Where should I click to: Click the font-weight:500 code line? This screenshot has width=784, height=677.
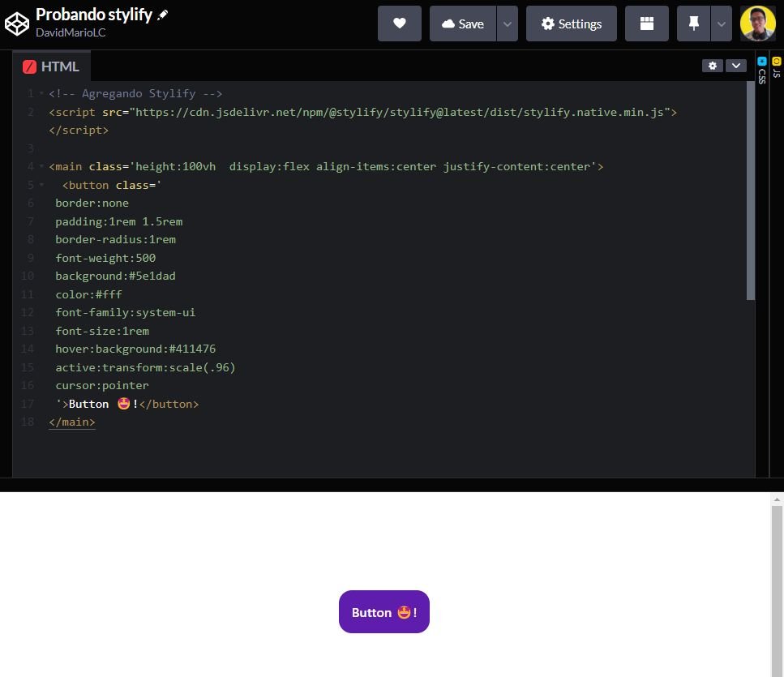click(x=105, y=258)
